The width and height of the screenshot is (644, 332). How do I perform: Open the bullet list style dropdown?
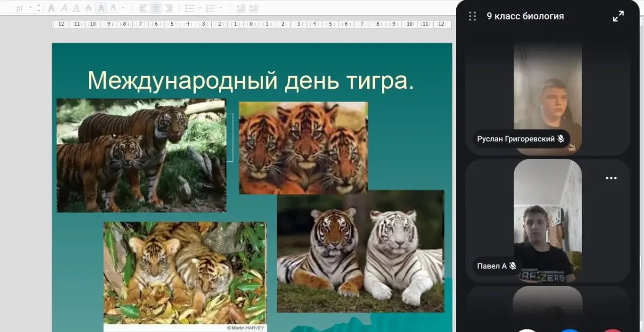click(200, 8)
